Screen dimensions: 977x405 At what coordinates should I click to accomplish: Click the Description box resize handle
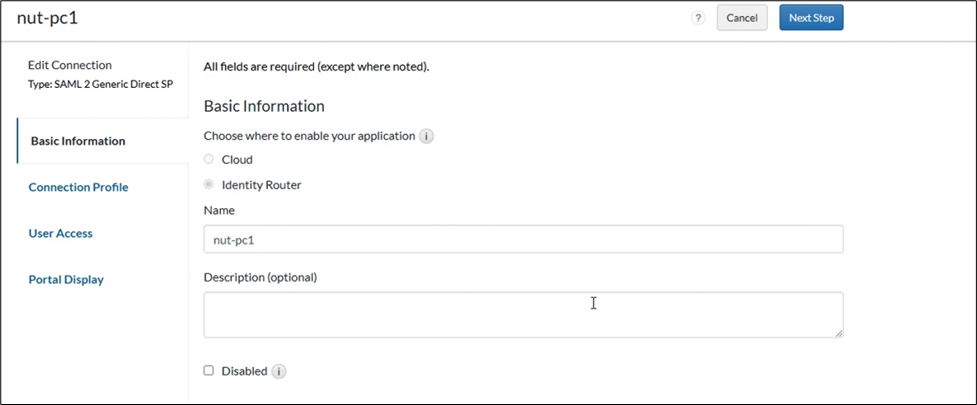pyautogui.click(x=838, y=333)
